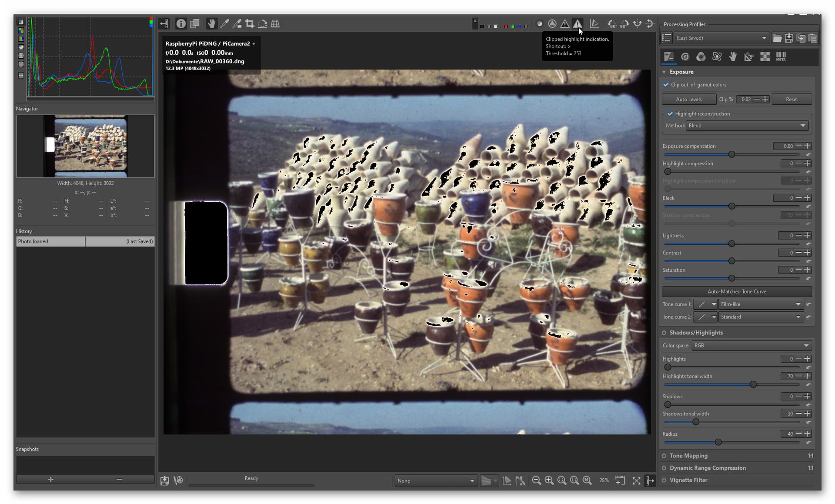Rotate image right 90 degrees
This screenshot has height=504, width=835.
[625, 24]
